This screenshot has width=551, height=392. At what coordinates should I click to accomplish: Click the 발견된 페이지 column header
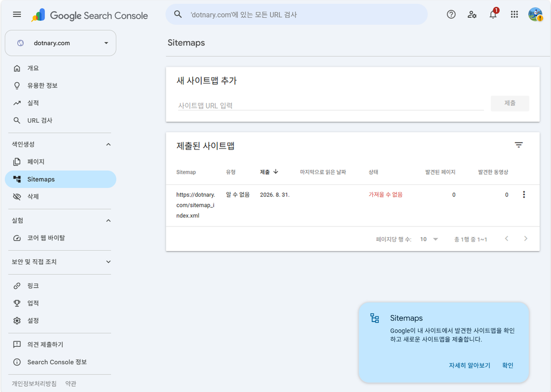click(x=440, y=172)
